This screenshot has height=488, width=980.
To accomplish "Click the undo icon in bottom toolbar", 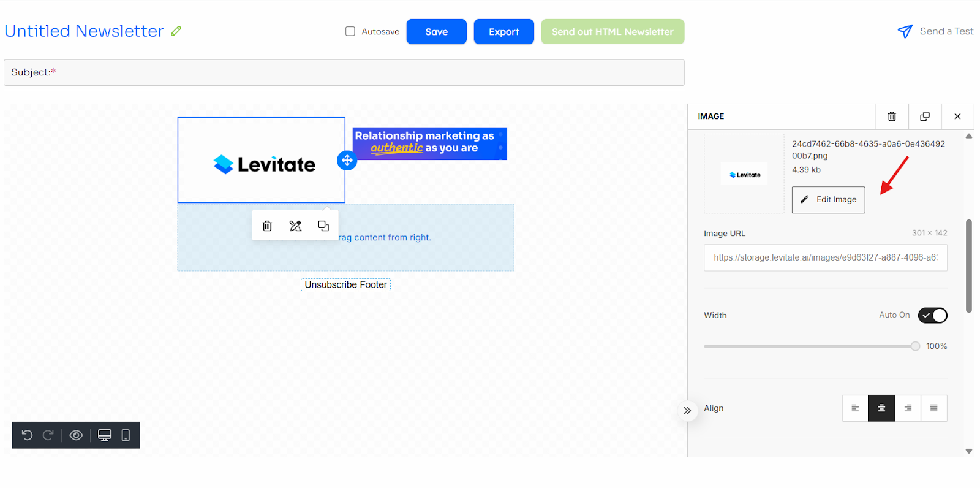I will [27, 435].
